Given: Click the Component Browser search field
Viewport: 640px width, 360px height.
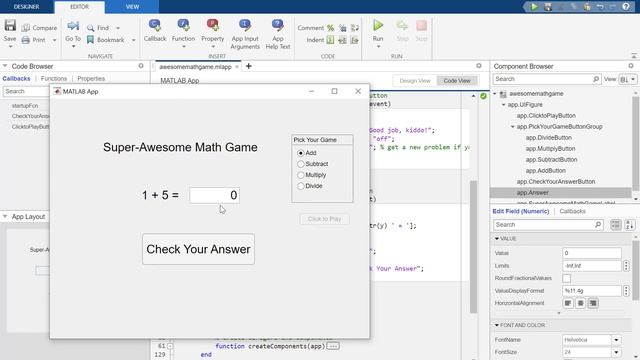Looking at the screenshot, I should (x=547, y=79).
